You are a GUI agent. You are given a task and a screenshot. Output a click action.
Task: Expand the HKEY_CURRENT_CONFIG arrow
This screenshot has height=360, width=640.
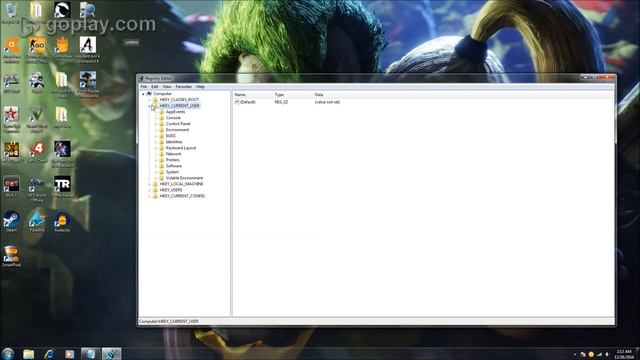150,196
